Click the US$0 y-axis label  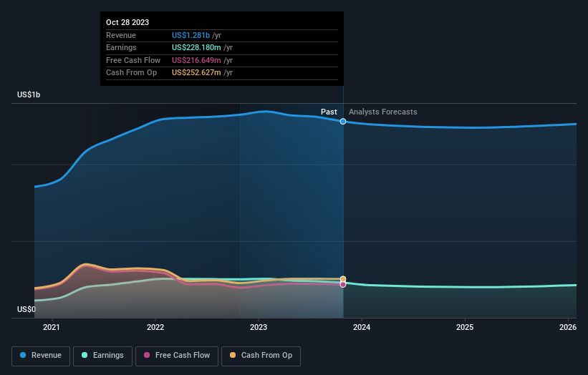pos(26,309)
